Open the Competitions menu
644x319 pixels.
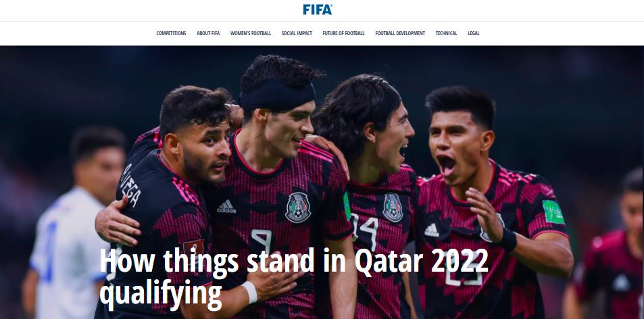click(x=171, y=33)
